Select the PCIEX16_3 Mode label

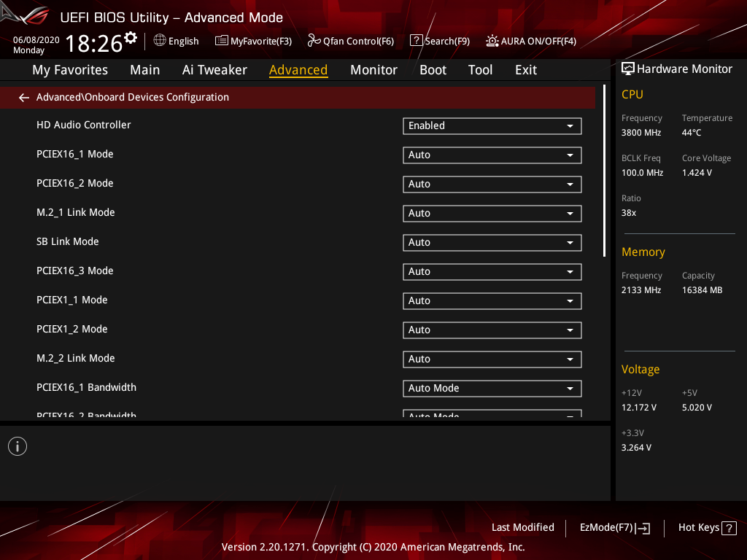(75, 271)
